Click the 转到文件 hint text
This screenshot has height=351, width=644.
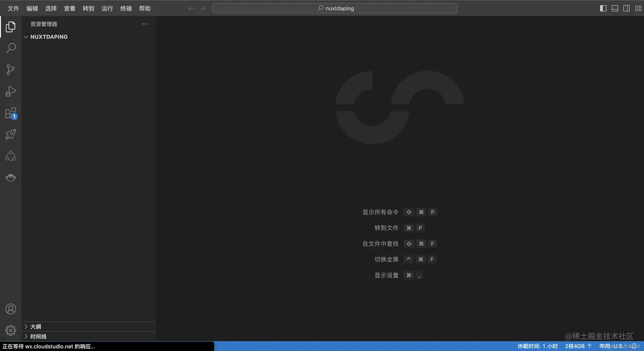click(386, 228)
